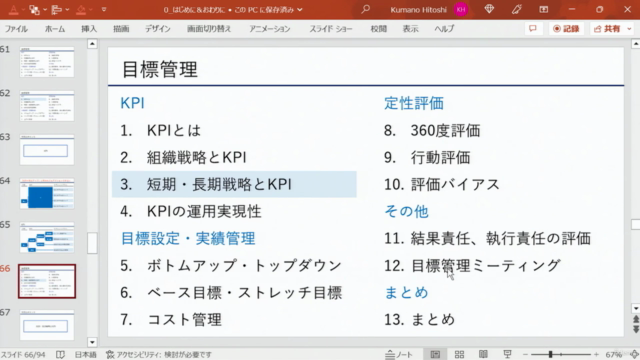Open the arrange objects dropdown arrow

45,9
